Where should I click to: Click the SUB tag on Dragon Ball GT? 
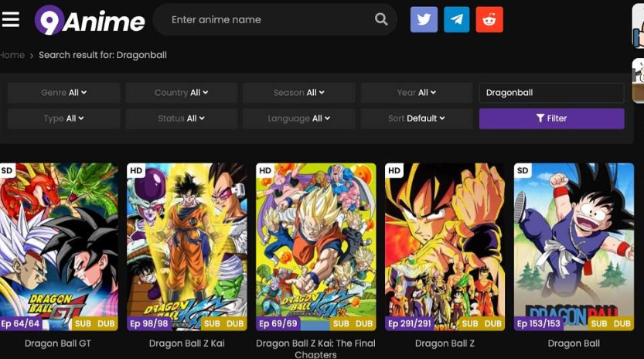tap(83, 324)
